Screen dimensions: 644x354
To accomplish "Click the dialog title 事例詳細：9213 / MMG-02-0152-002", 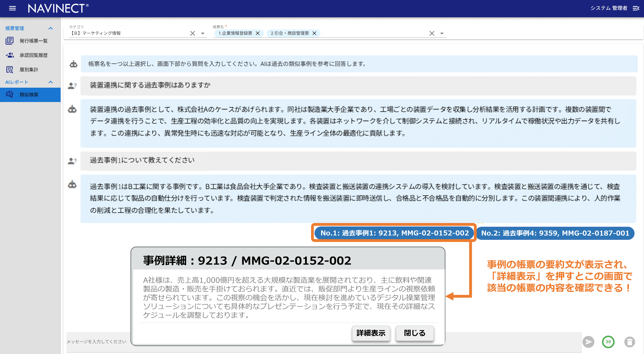I will (x=247, y=261).
